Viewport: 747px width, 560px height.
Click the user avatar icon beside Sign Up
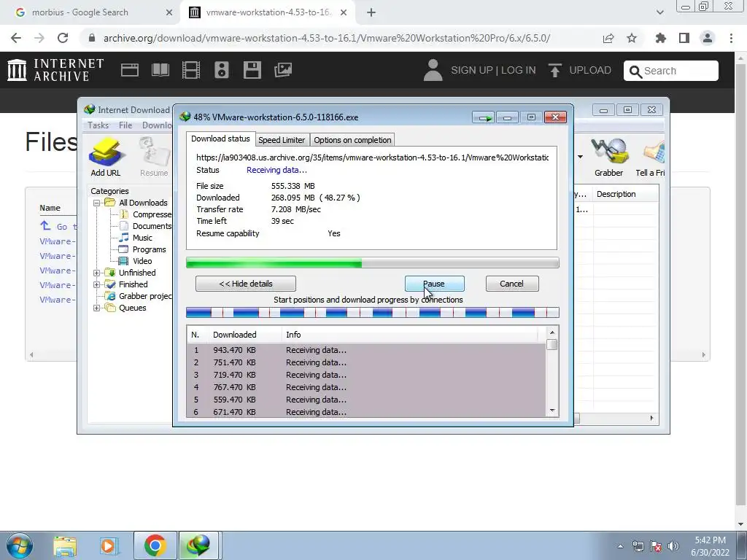(433, 70)
